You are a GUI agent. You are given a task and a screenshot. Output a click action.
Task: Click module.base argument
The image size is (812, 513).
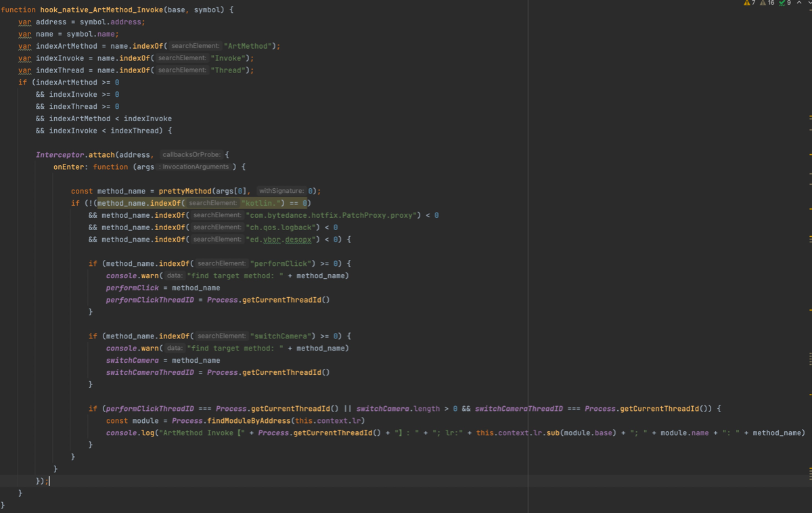click(589, 433)
